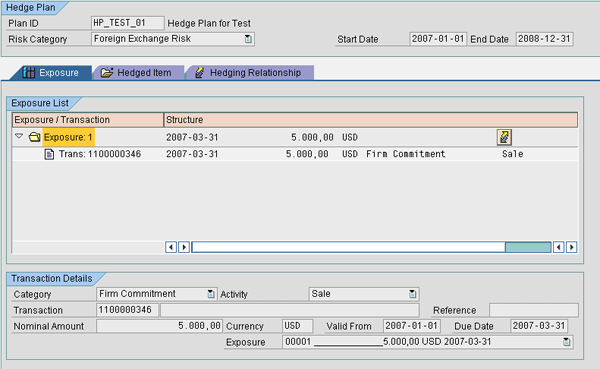Select the Exposure: 1 row label
This screenshot has width=600, height=369.
(x=68, y=137)
